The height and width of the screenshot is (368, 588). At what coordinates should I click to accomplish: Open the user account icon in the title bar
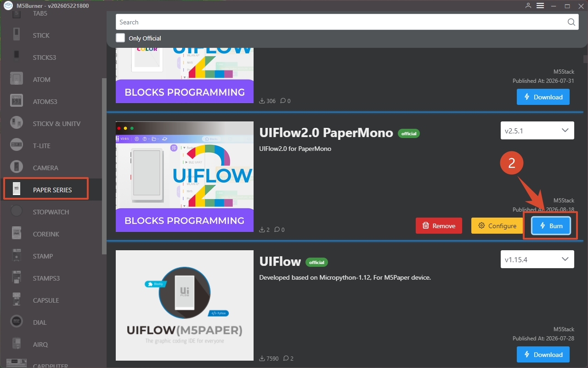(528, 6)
